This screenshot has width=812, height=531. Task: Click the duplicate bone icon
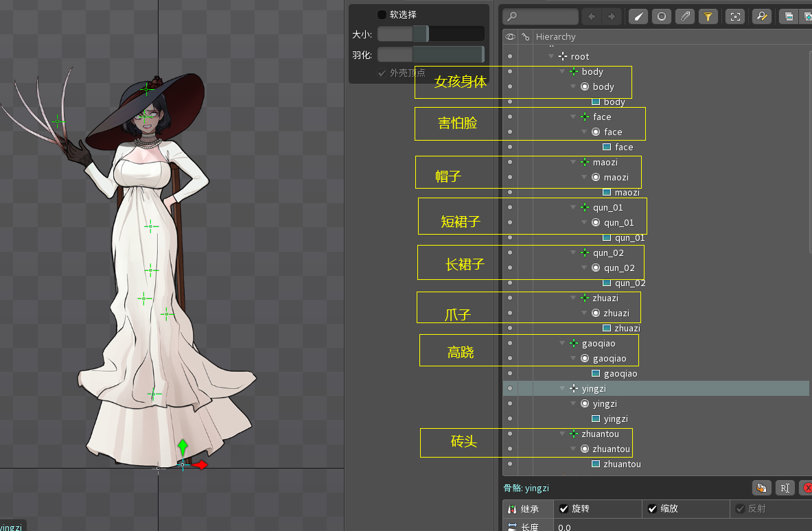(x=761, y=488)
